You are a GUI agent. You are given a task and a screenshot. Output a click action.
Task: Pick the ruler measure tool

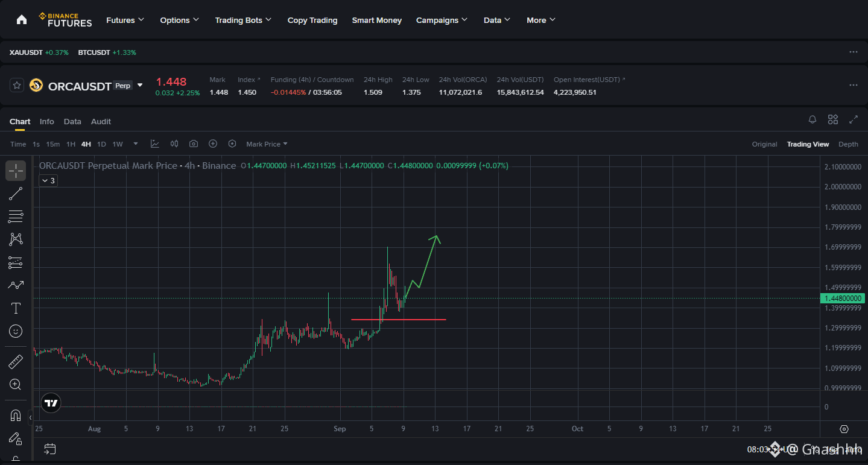tap(16, 362)
